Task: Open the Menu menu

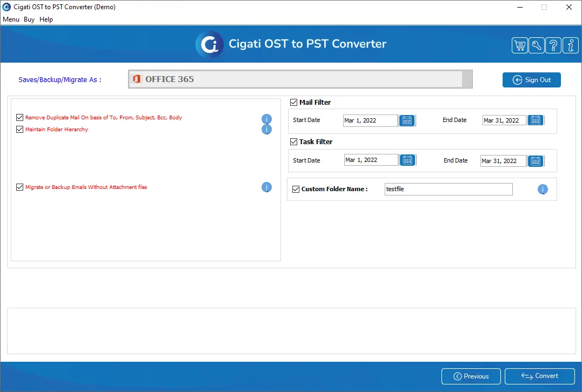Action: click(x=11, y=19)
